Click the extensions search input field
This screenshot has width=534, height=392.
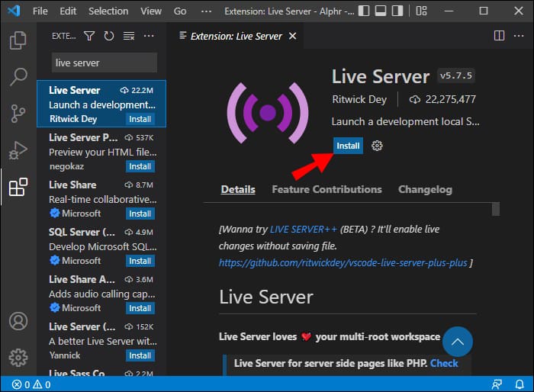[105, 63]
